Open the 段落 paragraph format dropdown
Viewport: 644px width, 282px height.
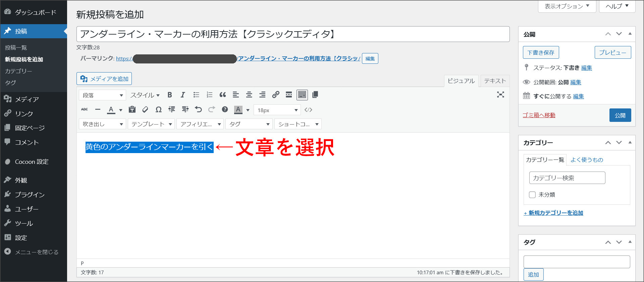click(102, 95)
